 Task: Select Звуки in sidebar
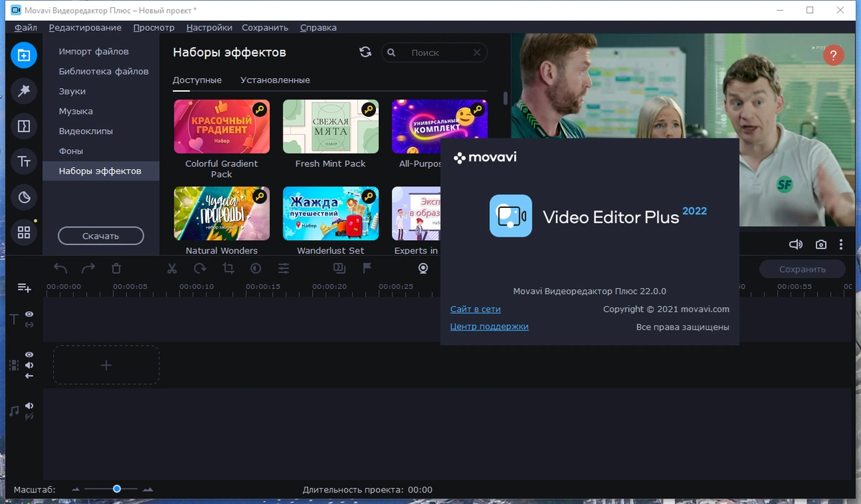click(101, 91)
